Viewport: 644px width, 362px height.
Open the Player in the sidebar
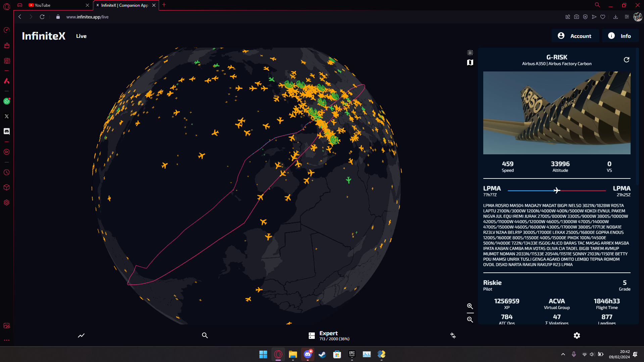[x=7, y=152]
